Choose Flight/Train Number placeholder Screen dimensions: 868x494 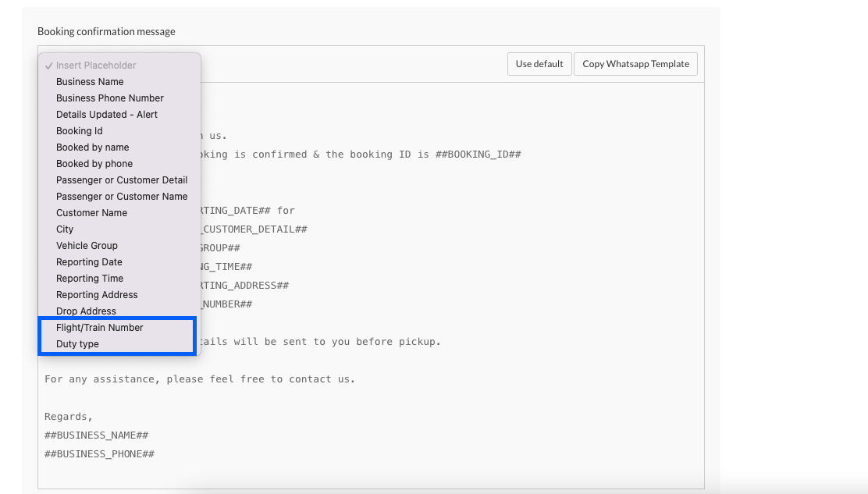tap(119, 328)
